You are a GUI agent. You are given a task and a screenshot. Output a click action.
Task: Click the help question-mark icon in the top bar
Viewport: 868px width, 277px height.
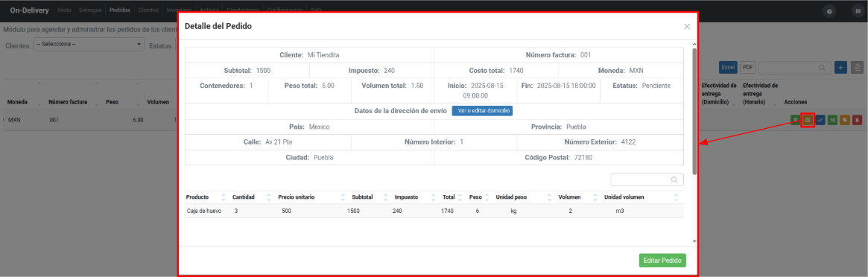point(829,11)
